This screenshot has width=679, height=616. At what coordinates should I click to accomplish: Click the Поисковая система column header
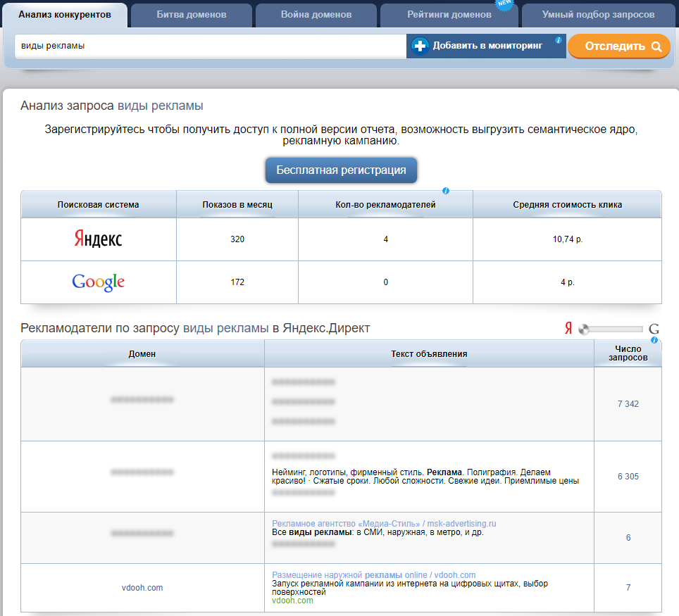(x=99, y=204)
